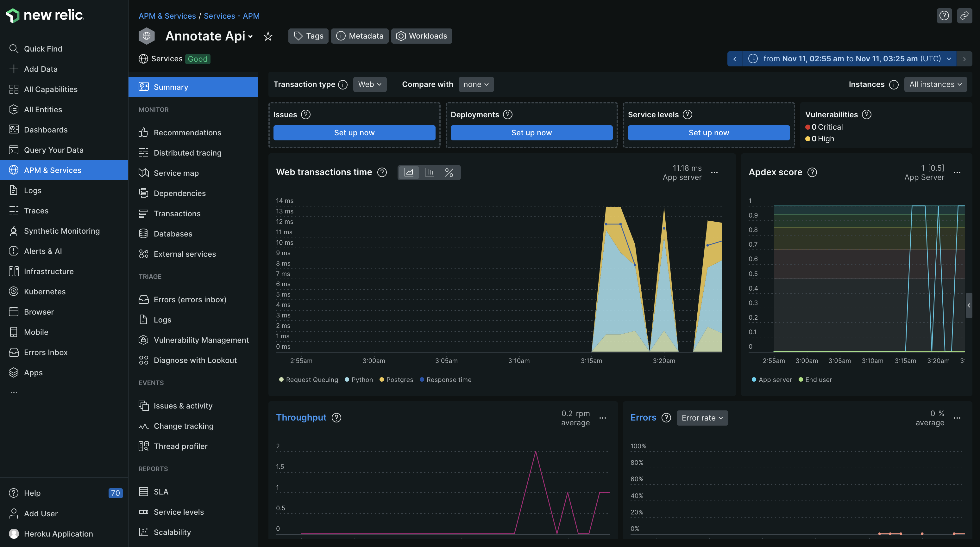This screenshot has height=547, width=980.
Task: Copy permalink using the link icon
Action: (964, 15)
